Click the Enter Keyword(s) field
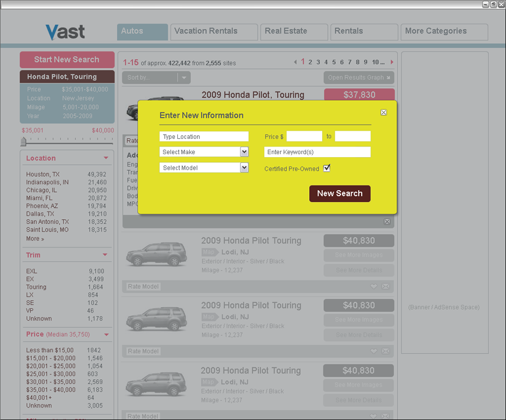The height and width of the screenshot is (420, 506). click(x=317, y=152)
